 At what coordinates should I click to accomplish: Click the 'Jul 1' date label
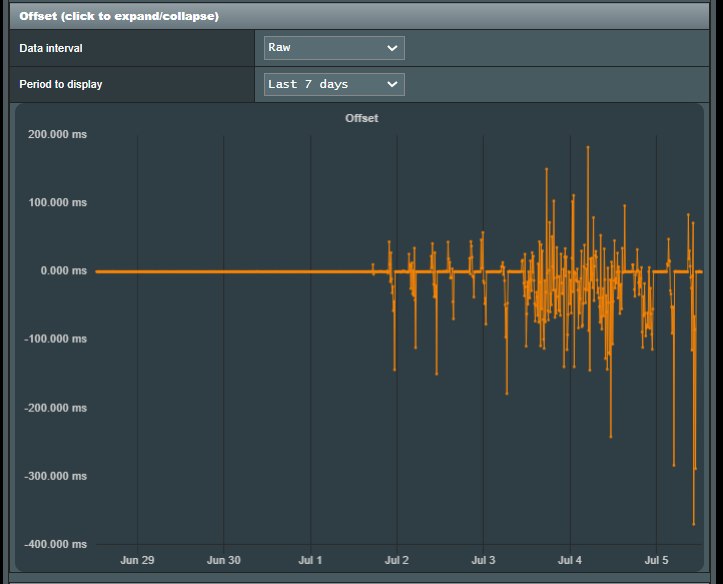[x=310, y=560]
